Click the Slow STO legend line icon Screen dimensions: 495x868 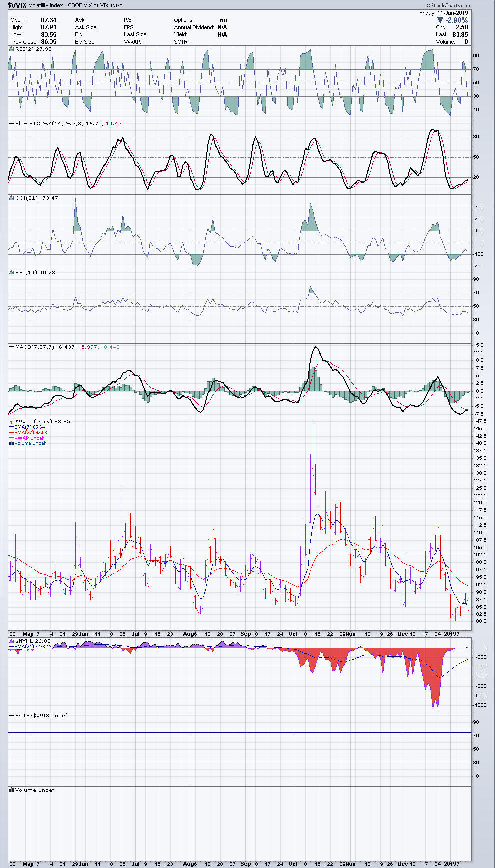pyautogui.click(x=11, y=124)
